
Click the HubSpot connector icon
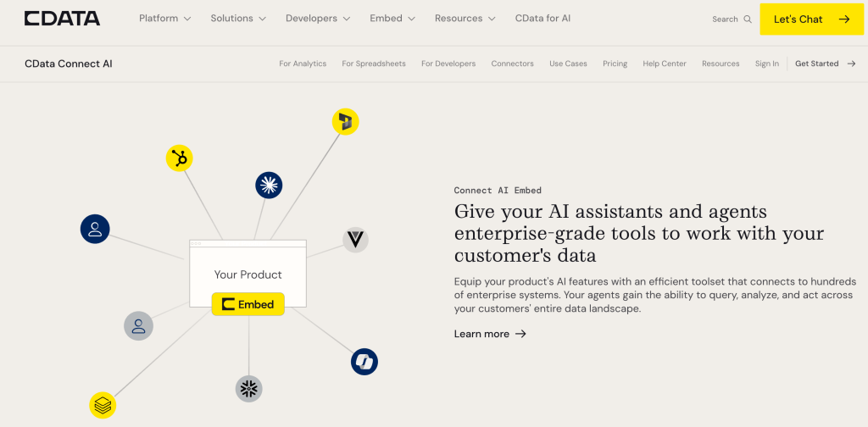point(180,158)
